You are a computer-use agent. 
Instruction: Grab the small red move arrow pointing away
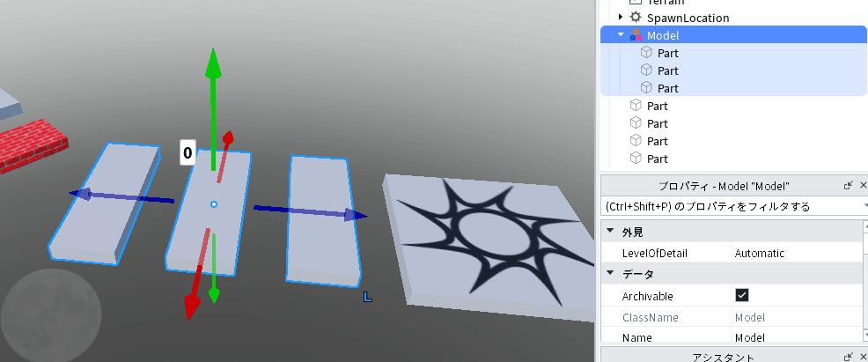[x=227, y=137]
